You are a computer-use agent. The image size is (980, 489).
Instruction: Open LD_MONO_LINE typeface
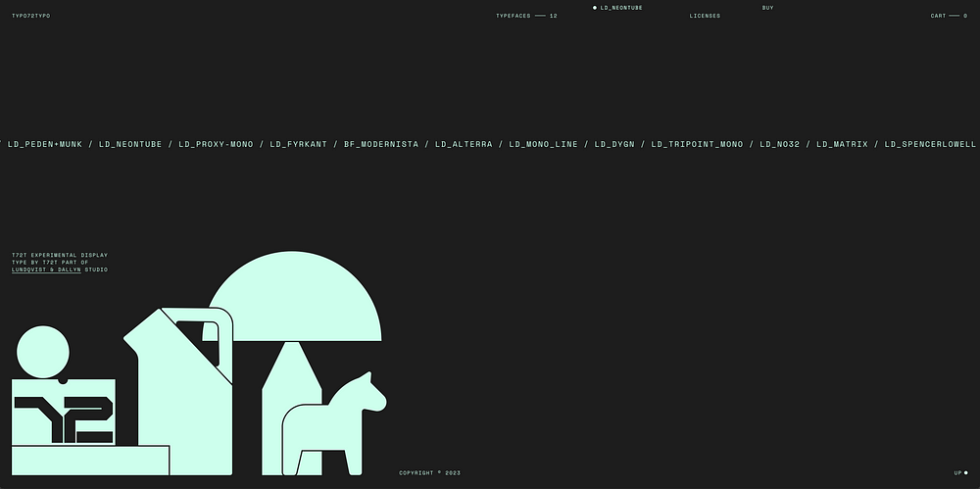[x=543, y=144]
